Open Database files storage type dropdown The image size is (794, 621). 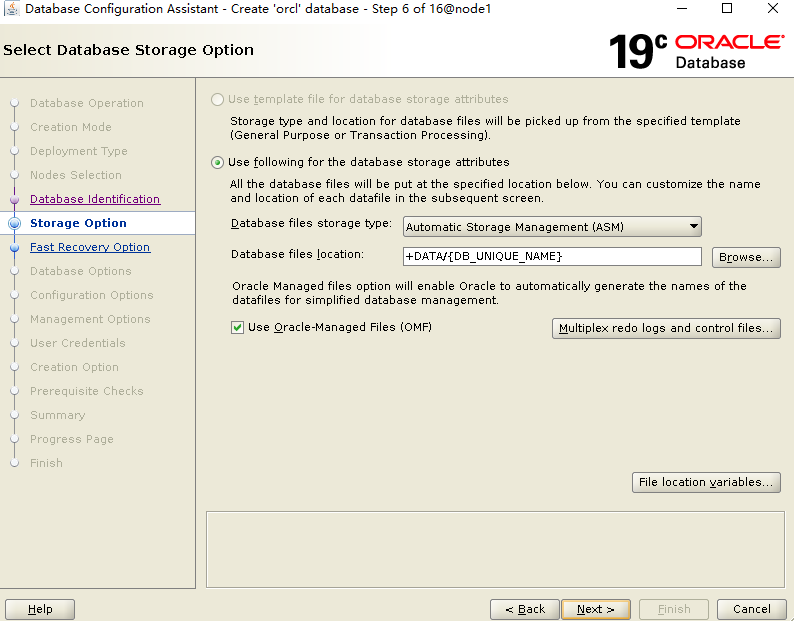(552, 227)
